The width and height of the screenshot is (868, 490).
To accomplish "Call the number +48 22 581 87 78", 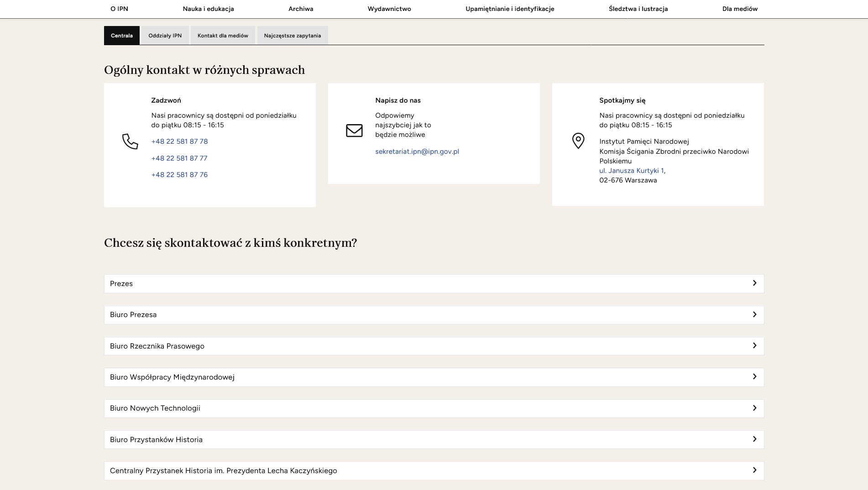I will (179, 141).
